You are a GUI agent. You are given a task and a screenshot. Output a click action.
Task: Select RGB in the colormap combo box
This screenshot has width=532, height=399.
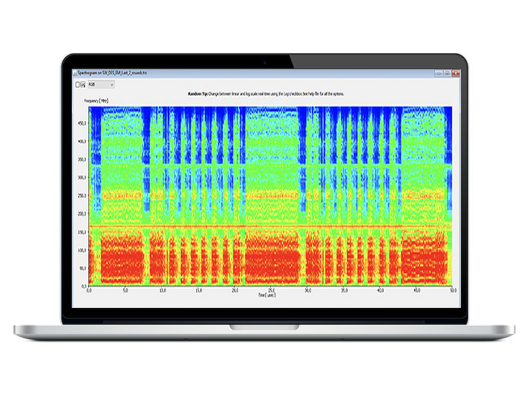[100, 85]
